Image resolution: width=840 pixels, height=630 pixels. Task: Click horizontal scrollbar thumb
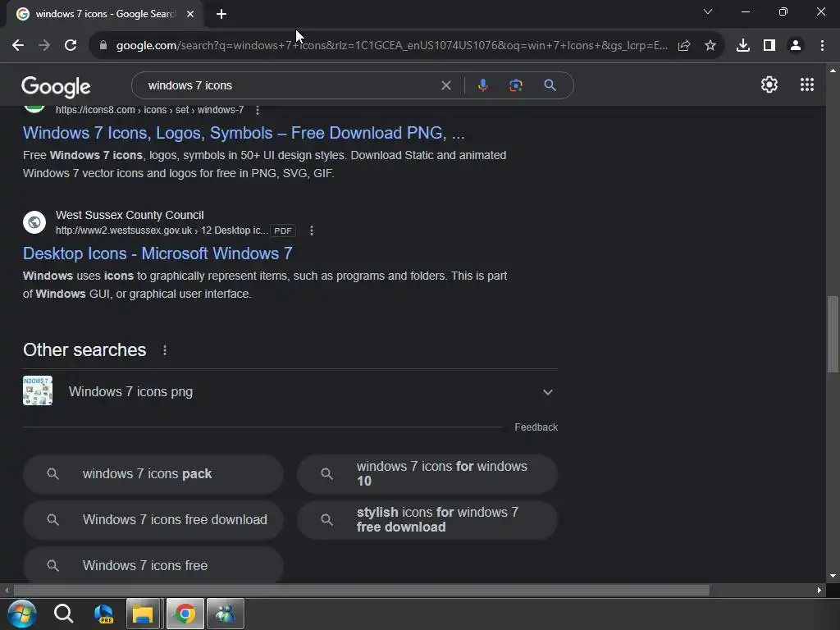[361, 591]
